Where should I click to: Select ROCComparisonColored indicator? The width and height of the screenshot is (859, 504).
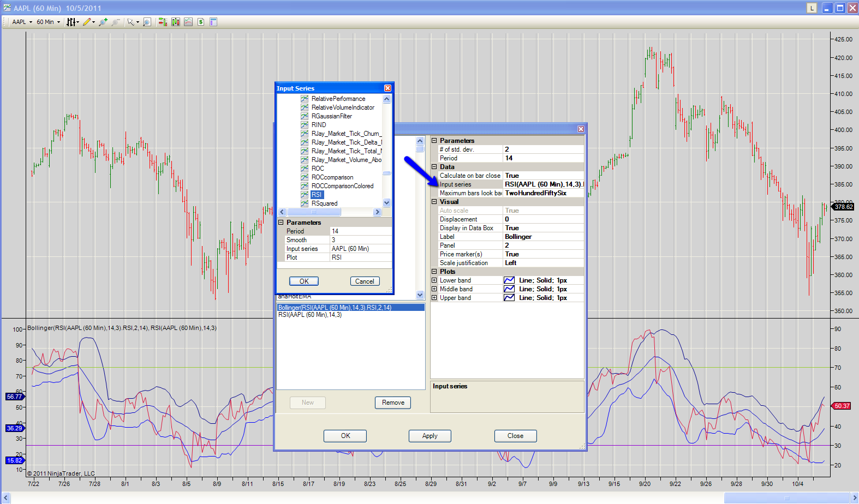pos(343,186)
